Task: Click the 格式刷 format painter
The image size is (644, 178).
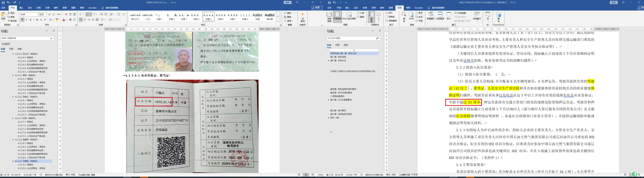Action: click(12, 21)
